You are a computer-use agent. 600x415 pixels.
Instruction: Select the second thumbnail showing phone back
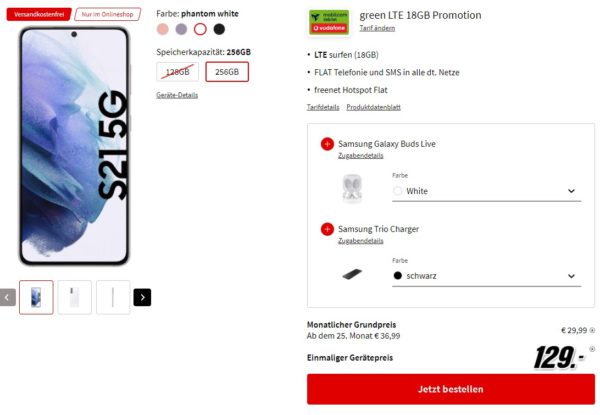[75, 297]
